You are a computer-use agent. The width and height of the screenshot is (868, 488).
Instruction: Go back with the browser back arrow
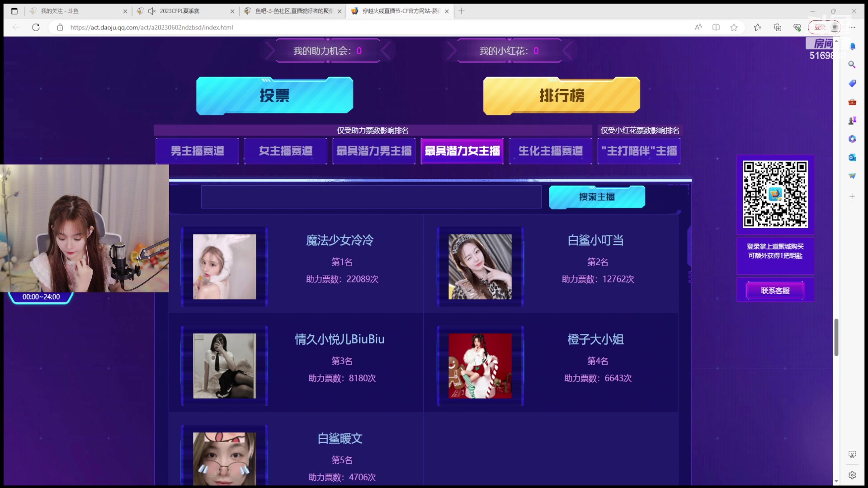pyautogui.click(x=16, y=28)
